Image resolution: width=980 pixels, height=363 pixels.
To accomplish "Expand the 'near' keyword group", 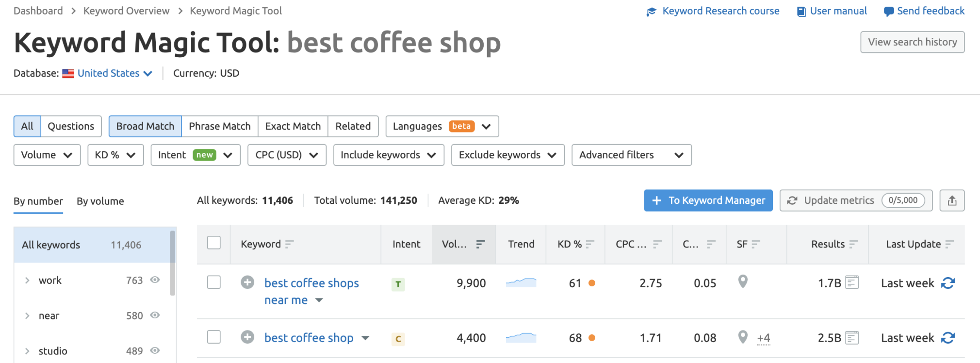I will click(x=27, y=316).
